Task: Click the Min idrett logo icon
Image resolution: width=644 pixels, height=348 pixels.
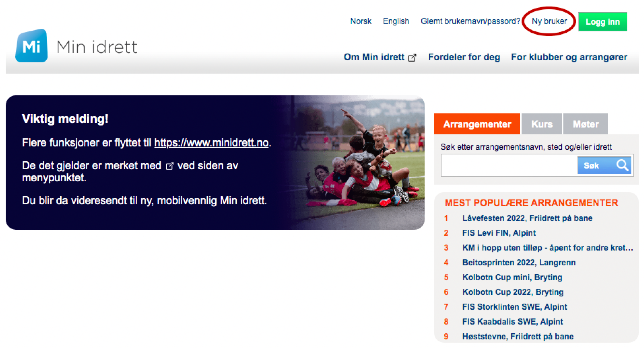Action: [x=31, y=46]
